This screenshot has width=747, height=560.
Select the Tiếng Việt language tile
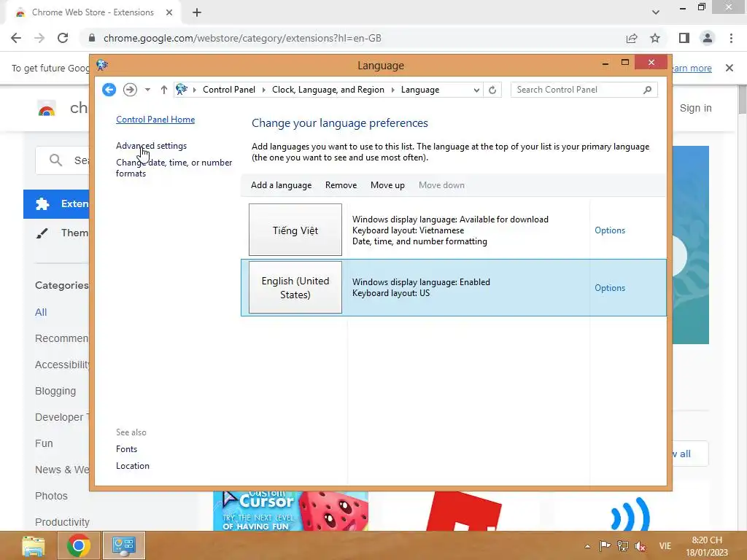pyautogui.click(x=295, y=230)
